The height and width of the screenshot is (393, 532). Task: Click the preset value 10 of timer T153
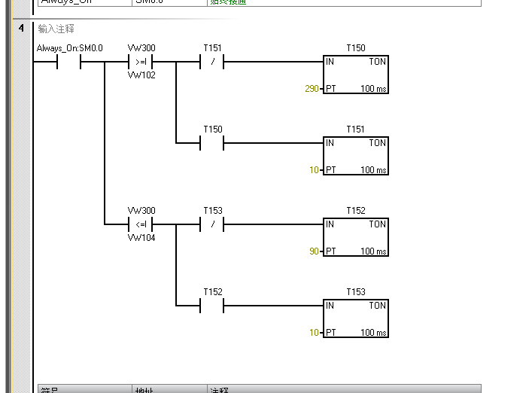click(x=315, y=333)
